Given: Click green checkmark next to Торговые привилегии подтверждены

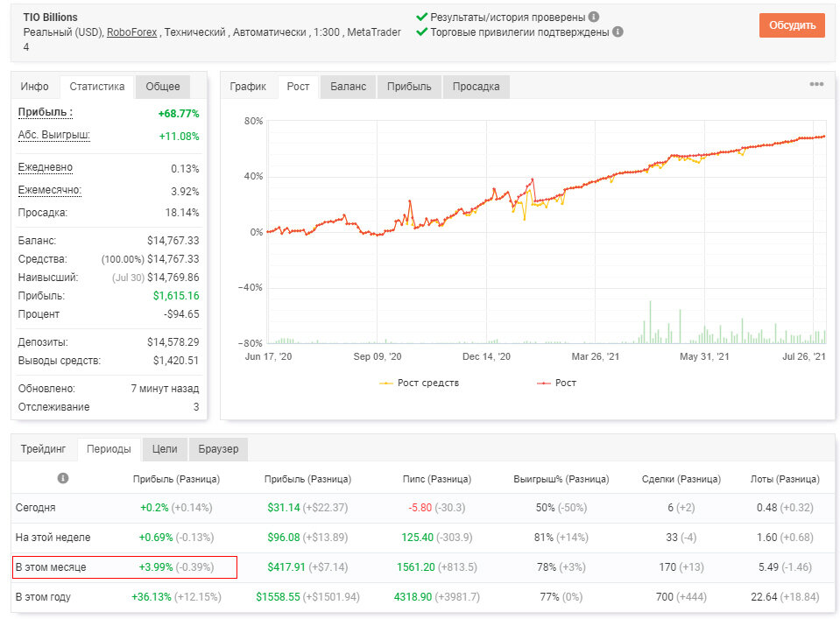Looking at the screenshot, I should point(421,32).
